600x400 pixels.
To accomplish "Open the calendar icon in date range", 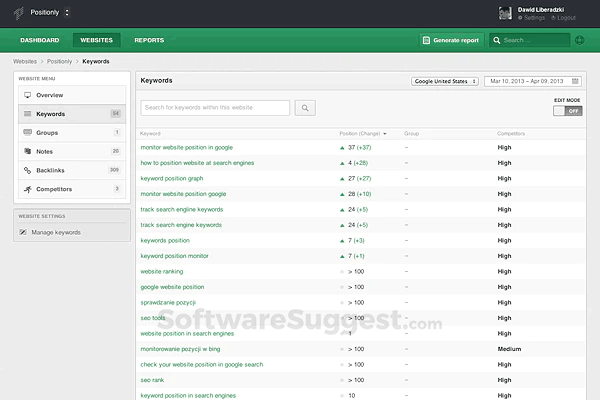I will [x=574, y=81].
